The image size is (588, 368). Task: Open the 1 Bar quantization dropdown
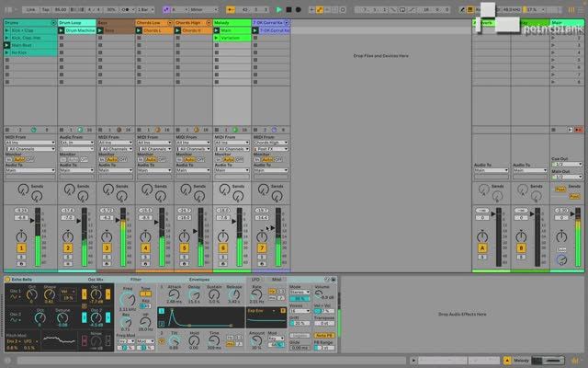point(146,9)
